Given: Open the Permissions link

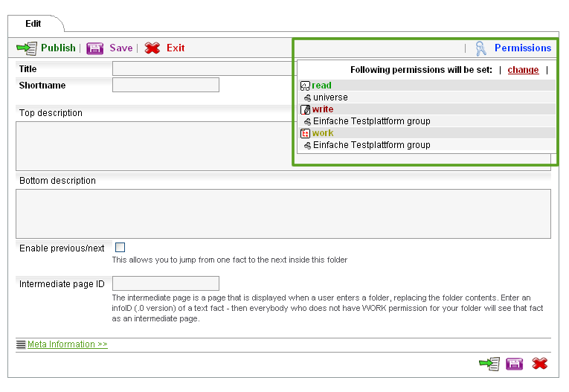Looking at the screenshot, I should pyautogui.click(x=522, y=48).
